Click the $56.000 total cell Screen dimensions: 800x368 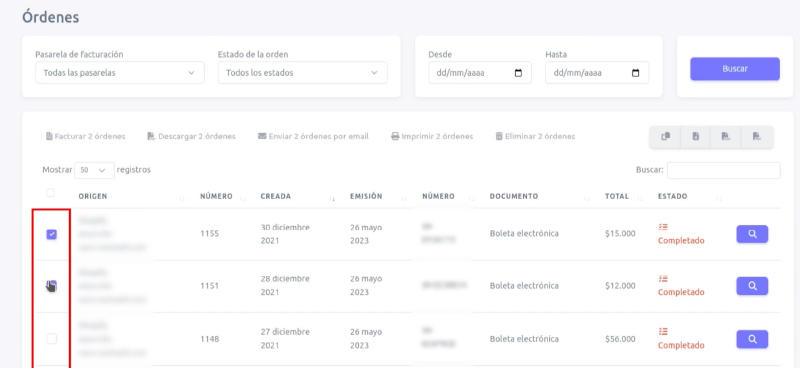point(620,339)
